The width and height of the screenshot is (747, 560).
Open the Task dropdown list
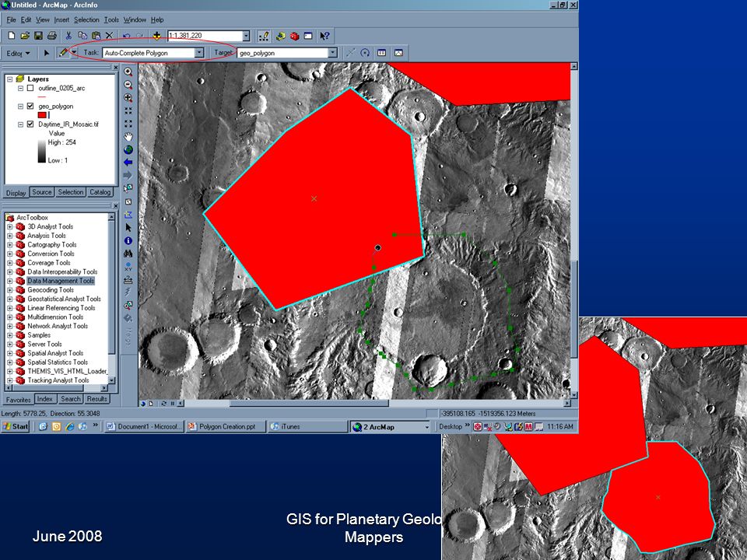[199, 53]
